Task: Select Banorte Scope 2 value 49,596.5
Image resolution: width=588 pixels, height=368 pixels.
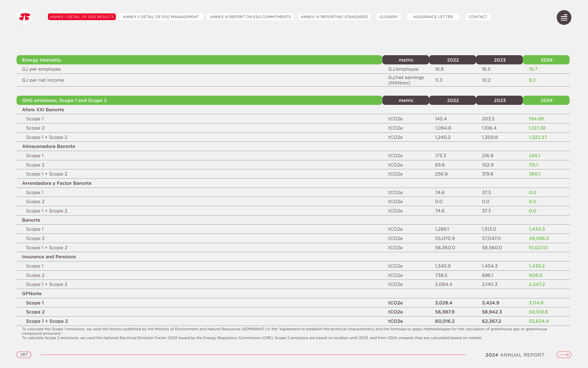Action: pyautogui.click(x=539, y=238)
